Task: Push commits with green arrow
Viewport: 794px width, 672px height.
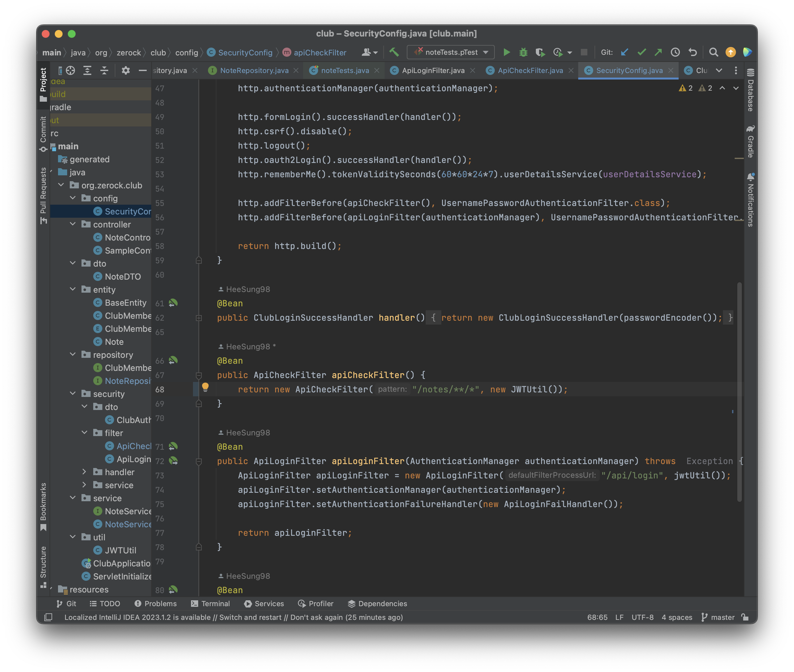Action: point(658,52)
